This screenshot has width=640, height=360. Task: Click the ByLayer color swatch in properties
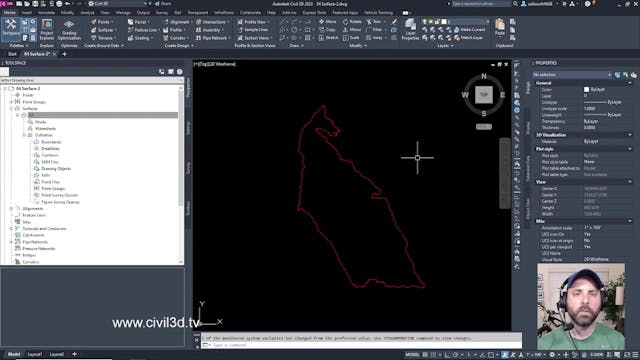pyautogui.click(x=587, y=89)
